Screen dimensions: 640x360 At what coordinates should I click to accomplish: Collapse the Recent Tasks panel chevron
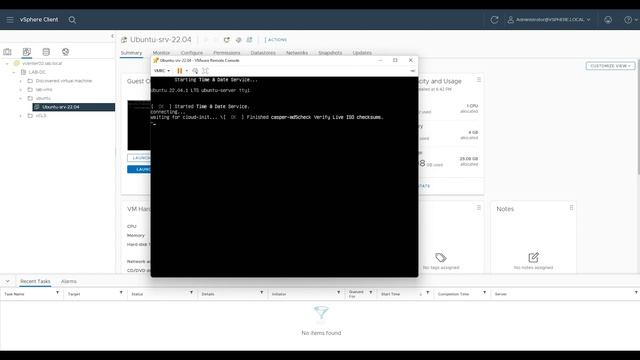(x=7, y=281)
